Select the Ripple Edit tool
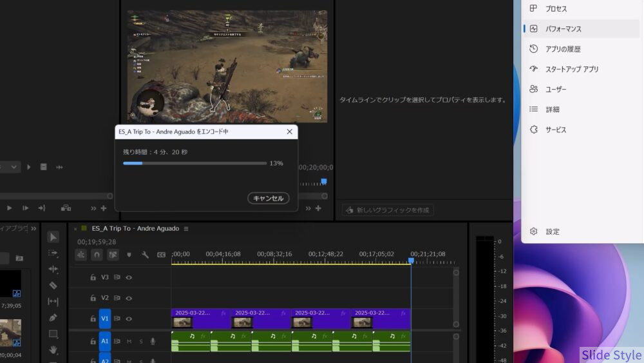Image resolution: width=644 pixels, height=363 pixels. click(53, 269)
